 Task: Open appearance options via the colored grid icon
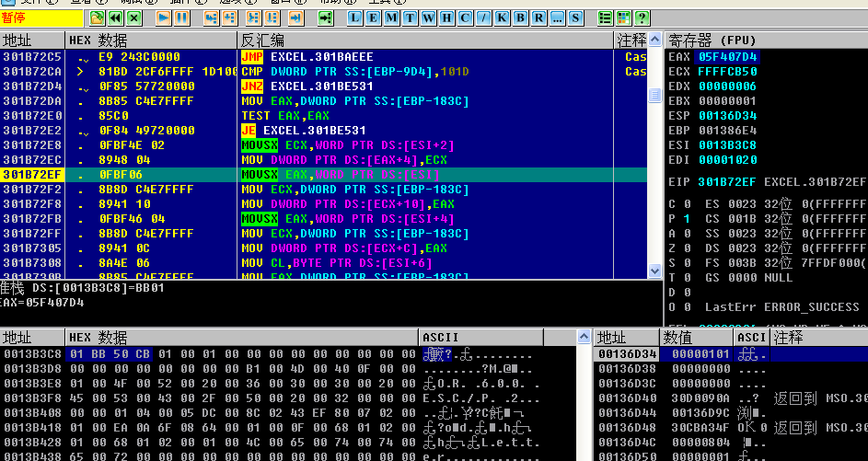pos(623,17)
